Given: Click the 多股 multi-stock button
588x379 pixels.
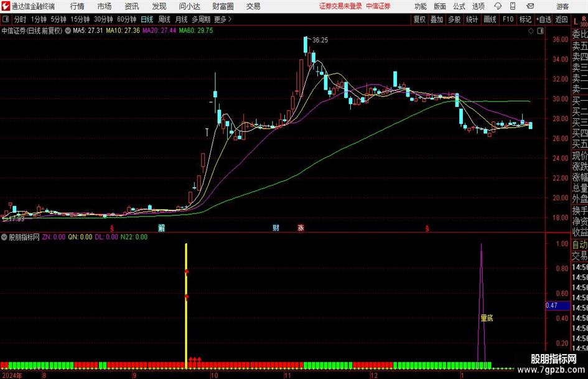Looking at the screenshot, I should [454, 19].
